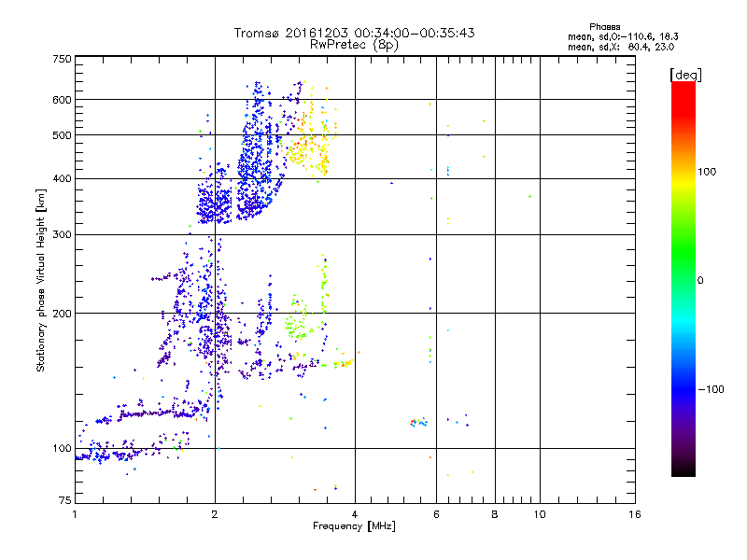Click the y-axis tick label '200'
This screenshot has width=747, height=560.
62,314
